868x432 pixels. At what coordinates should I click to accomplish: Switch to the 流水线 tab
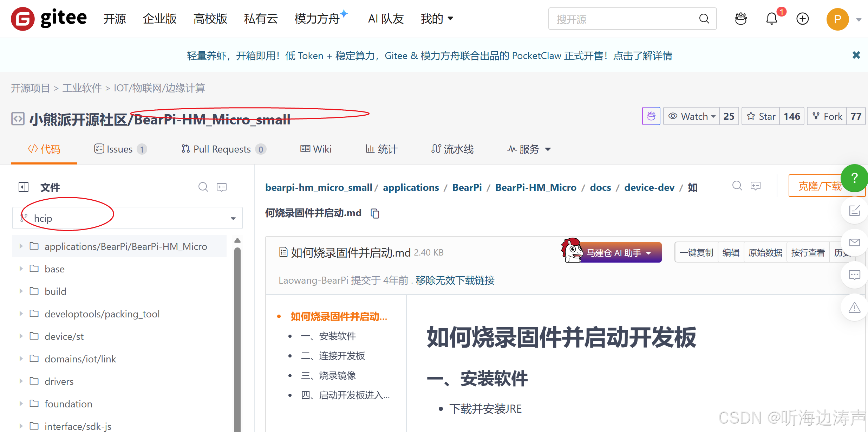pyautogui.click(x=452, y=149)
